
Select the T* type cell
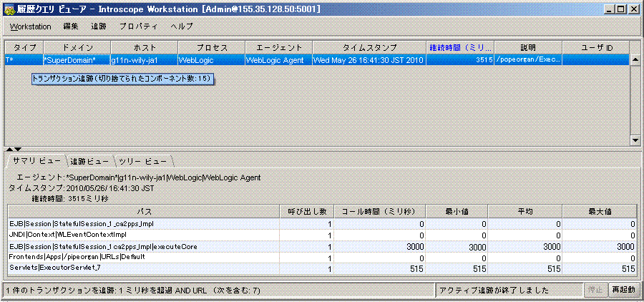click(x=24, y=60)
